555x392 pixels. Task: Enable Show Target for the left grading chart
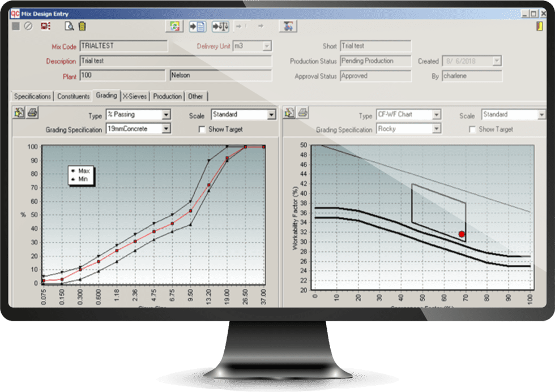(203, 129)
